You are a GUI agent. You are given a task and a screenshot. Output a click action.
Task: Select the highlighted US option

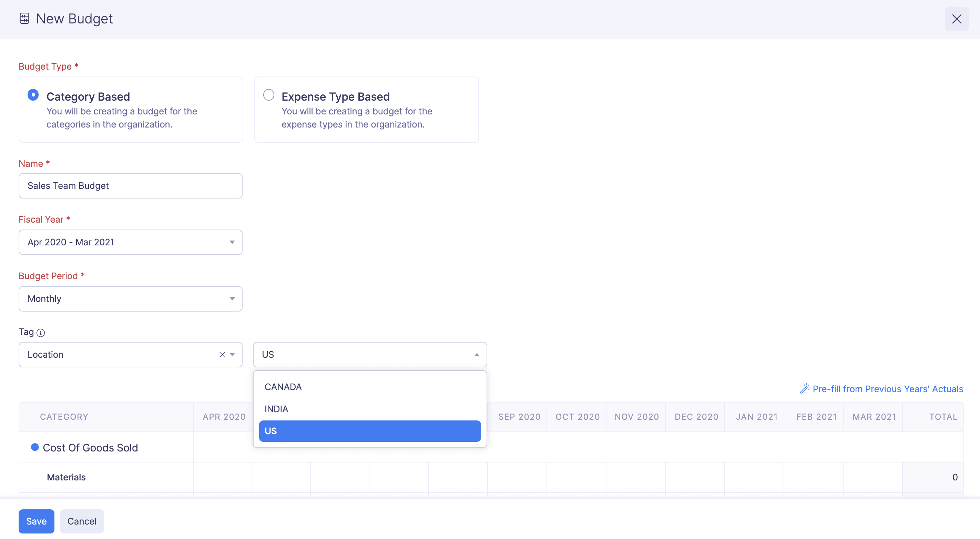coord(369,431)
